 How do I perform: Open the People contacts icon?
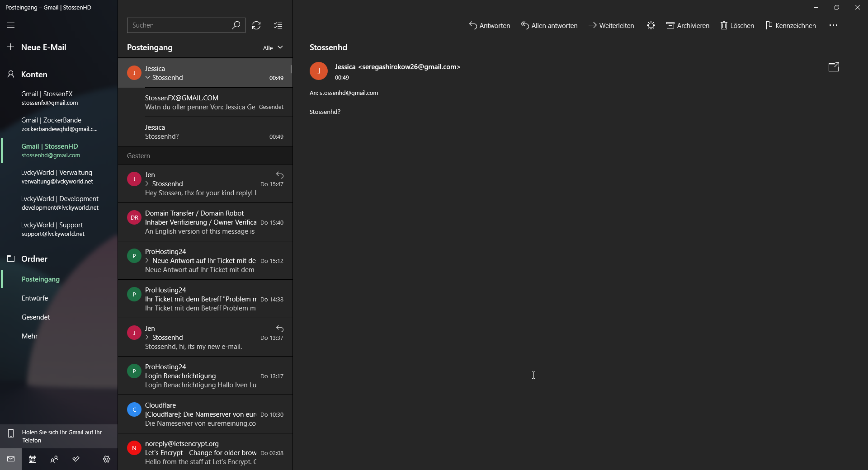(x=54, y=459)
